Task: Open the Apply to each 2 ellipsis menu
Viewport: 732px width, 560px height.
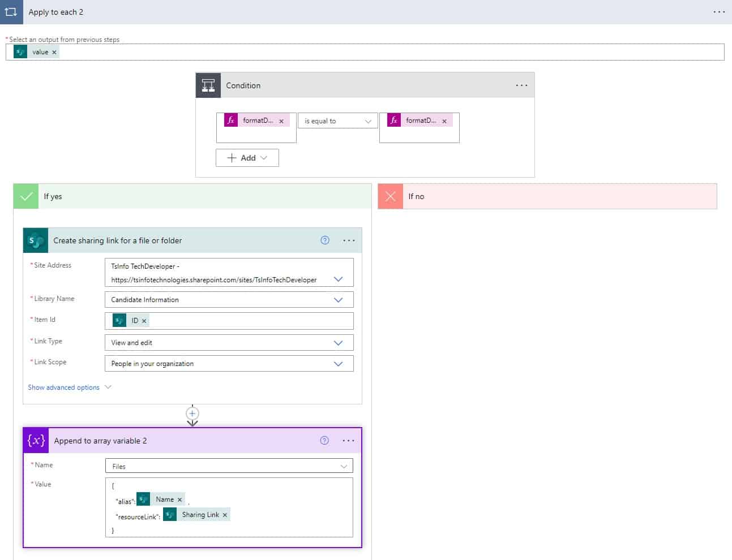Action: pyautogui.click(x=718, y=12)
